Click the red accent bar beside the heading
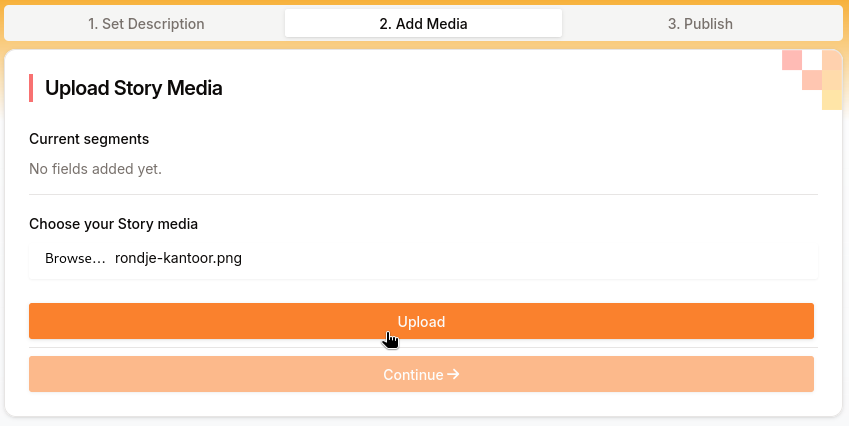Image resolution: width=849 pixels, height=426 pixels. click(31, 88)
